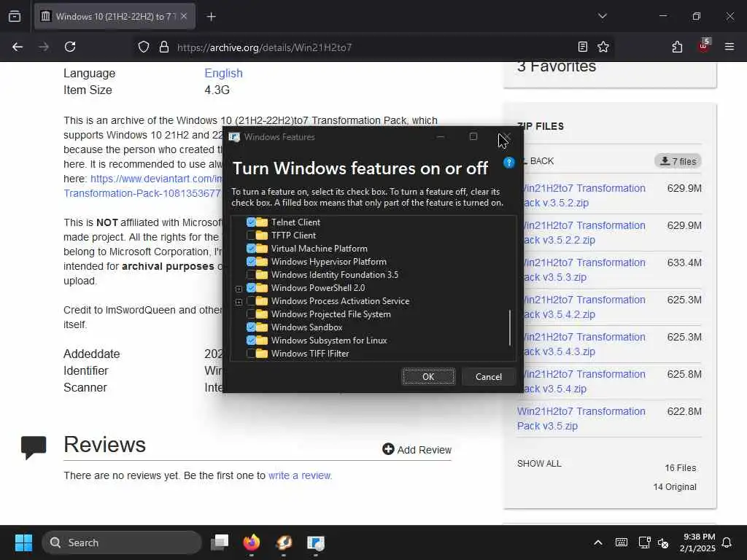Check Windows Process Activation Service box
This screenshot has width=747, height=560.
(251, 301)
